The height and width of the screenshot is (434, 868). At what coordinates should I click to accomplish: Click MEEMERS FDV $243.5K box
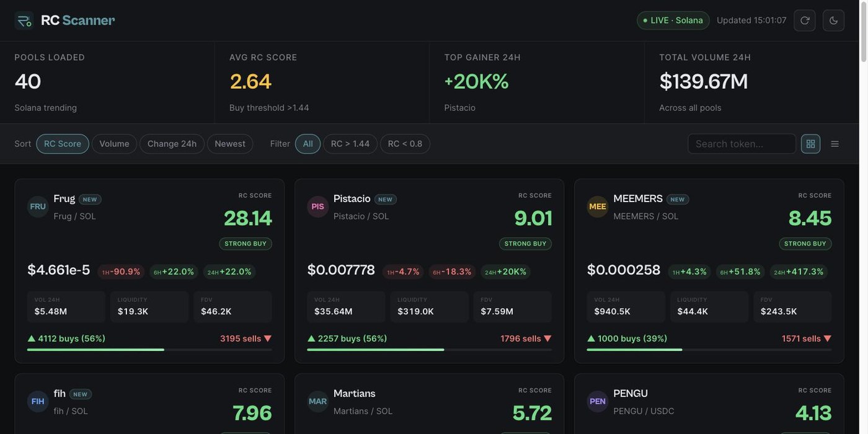[792, 307]
